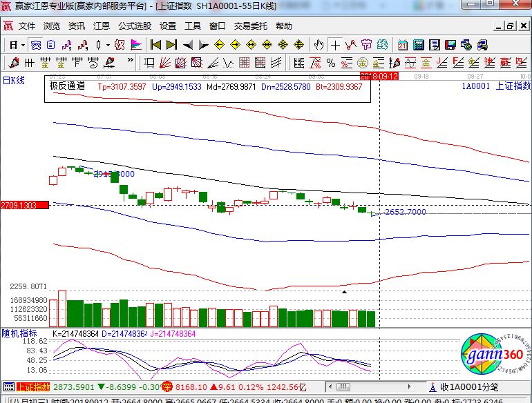
Task: Click the hand pan tool
Action: click(x=318, y=45)
